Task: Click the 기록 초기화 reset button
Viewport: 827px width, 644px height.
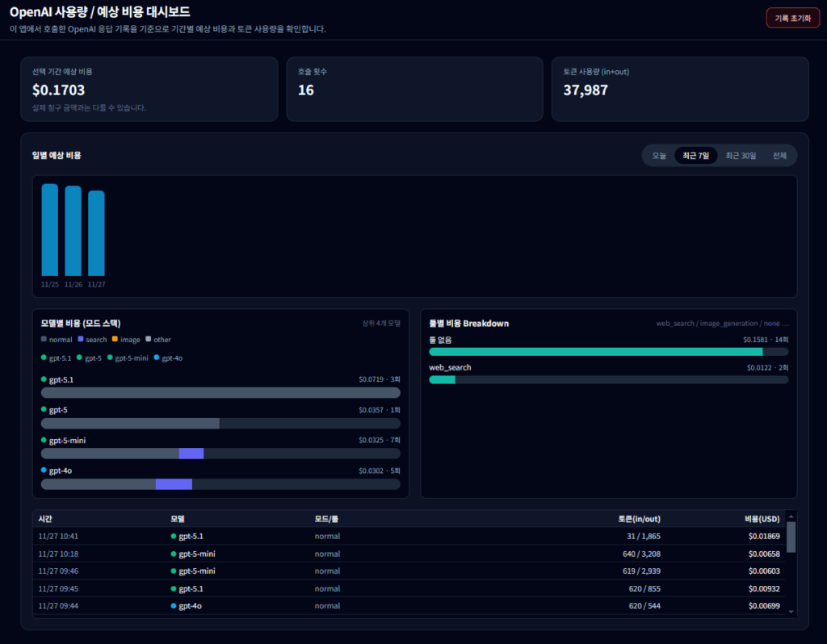Action: pyautogui.click(x=791, y=18)
